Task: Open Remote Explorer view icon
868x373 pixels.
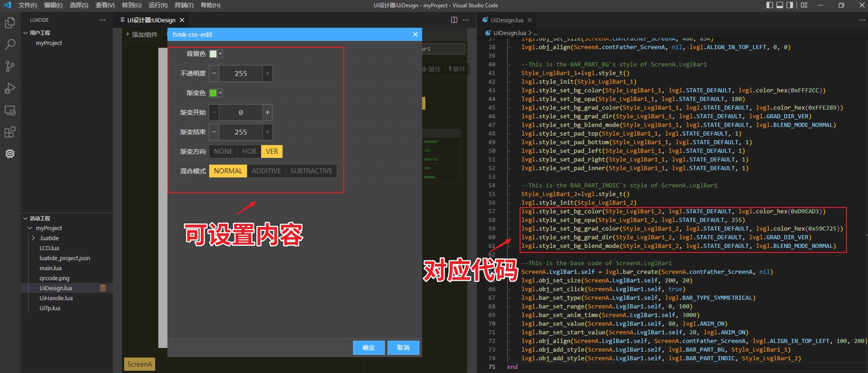Action: pos(10,110)
